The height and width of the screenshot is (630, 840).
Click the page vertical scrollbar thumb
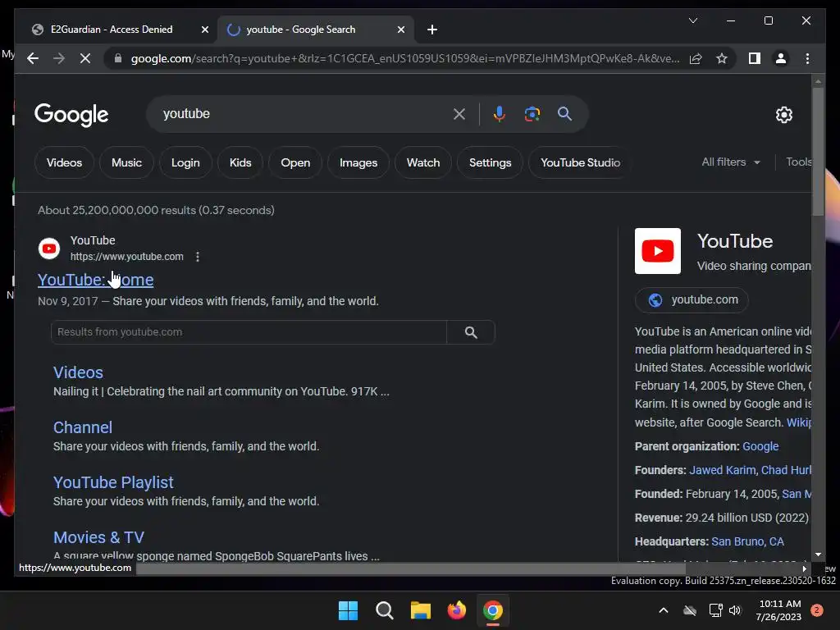(818, 152)
